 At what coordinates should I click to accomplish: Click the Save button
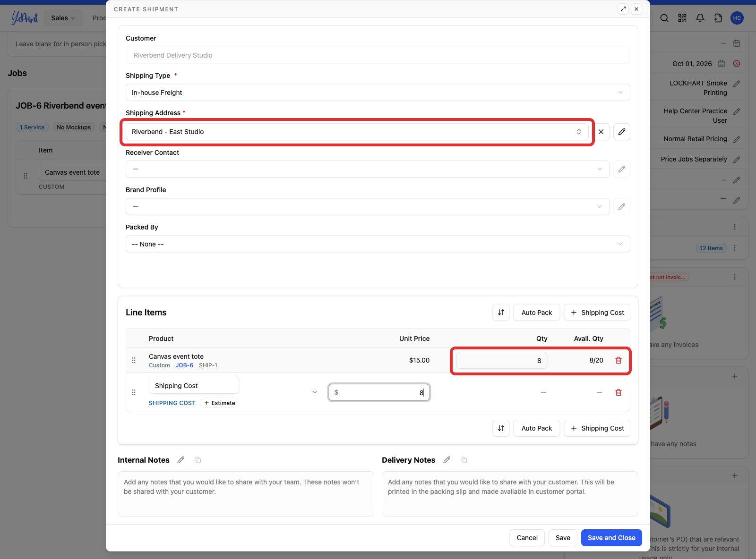(563, 538)
